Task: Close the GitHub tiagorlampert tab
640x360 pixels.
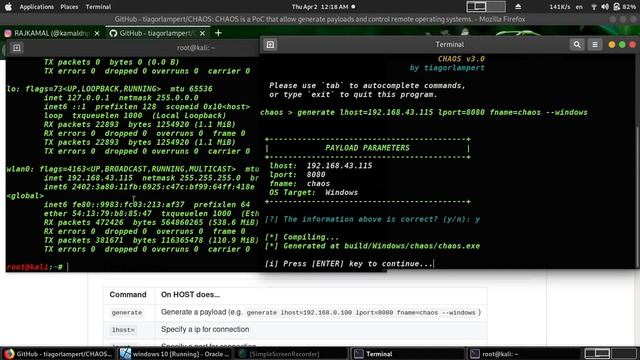Action: click(x=202, y=33)
